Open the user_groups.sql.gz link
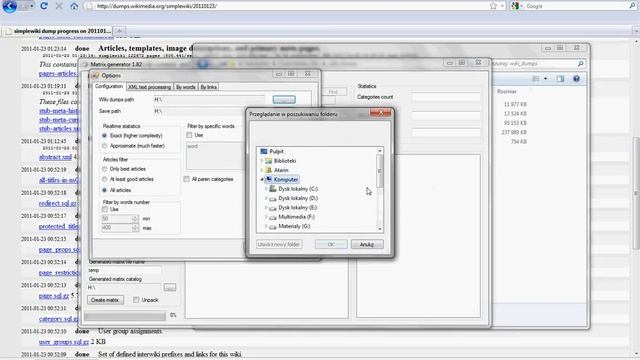640x360 pixels. pos(64,342)
